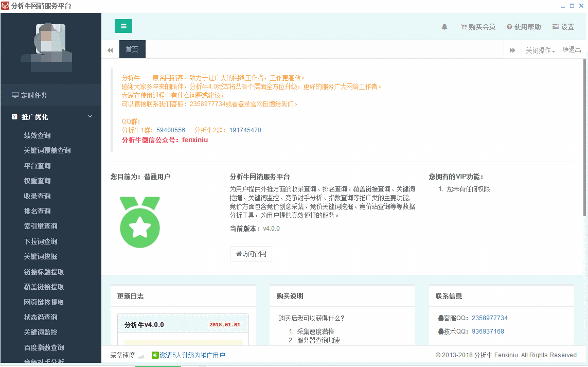Switch to the 首页 tab
The image size is (588, 367).
pos(132,49)
